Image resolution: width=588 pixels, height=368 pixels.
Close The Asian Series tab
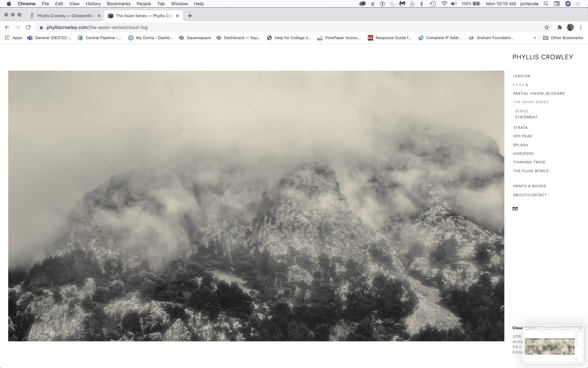pyautogui.click(x=177, y=16)
